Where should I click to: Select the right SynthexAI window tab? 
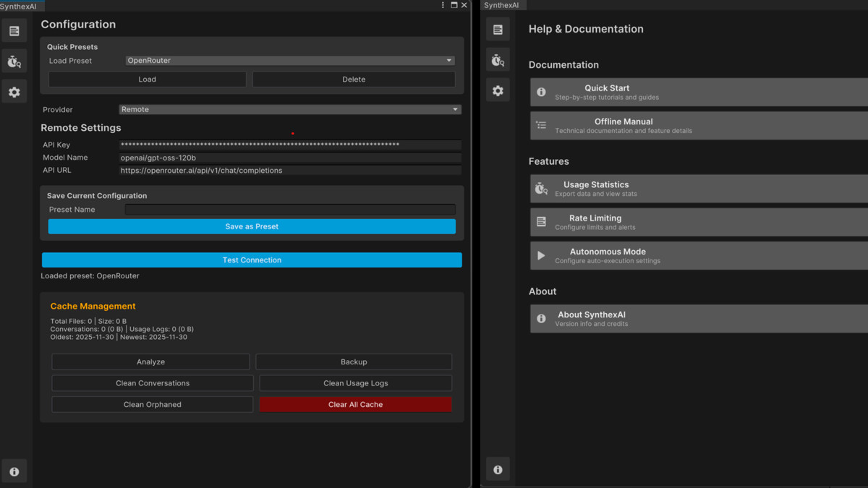tap(502, 5)
